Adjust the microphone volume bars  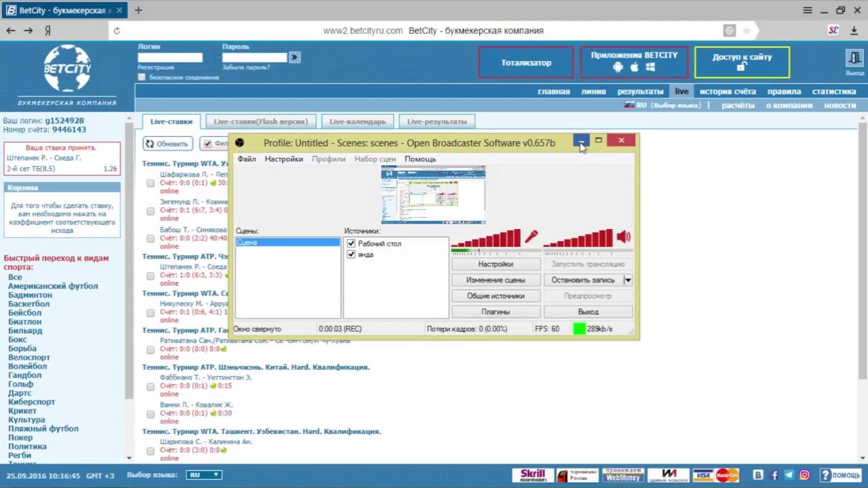point(486,239)
